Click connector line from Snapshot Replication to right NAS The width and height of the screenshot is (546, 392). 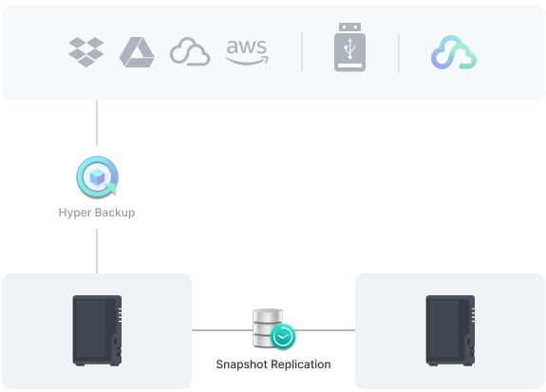(x=325, y=330)
